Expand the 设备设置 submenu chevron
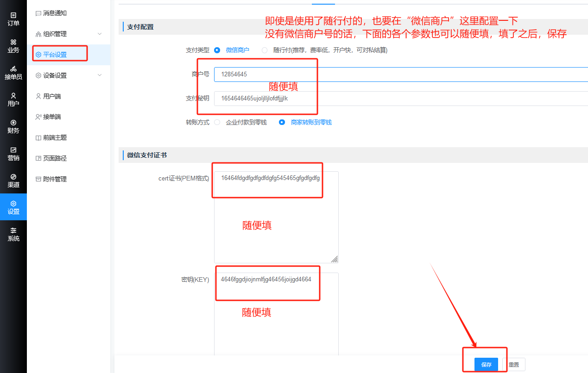This screenshot has height=373, width=588. pyautogui.click(x=100, y=75)
